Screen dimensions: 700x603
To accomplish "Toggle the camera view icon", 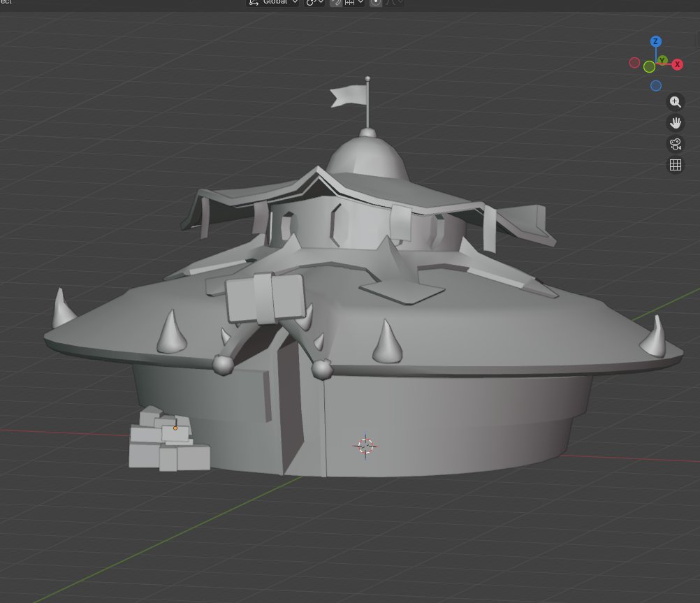I will pos(675,144).
